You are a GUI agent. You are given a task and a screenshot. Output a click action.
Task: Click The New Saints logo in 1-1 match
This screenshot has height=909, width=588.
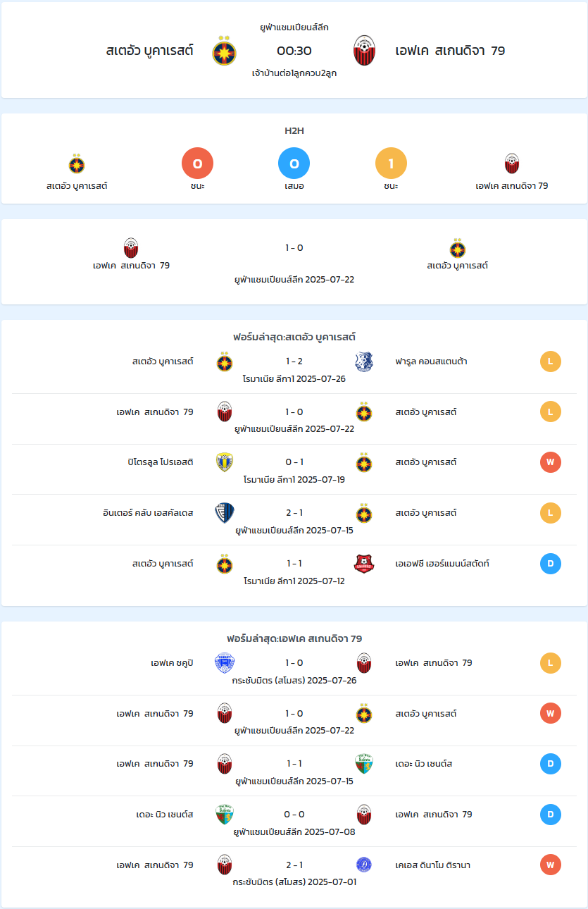point(364,764)
